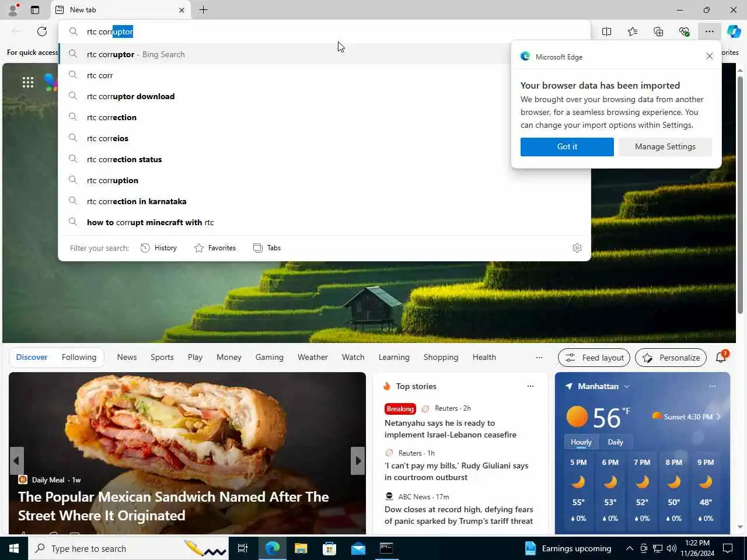Click page vertical scrollbar thumb
747x560 pixels.
(x=740, y=195)
